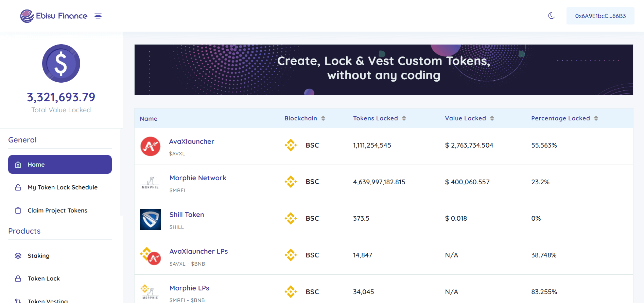644x303 pixels.
Task: Sort table by Blockchain column arrows
Action: pyautogui.click(x=323, y=118)
